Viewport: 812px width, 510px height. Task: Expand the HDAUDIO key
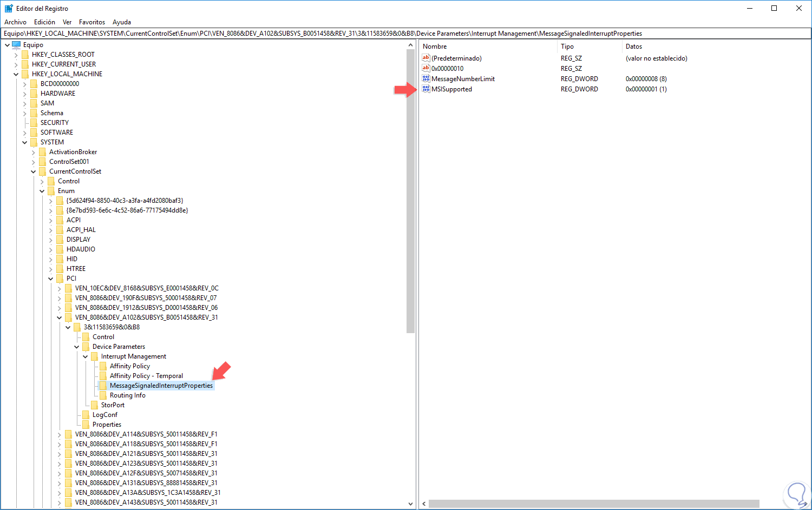[x=50, y=249]
